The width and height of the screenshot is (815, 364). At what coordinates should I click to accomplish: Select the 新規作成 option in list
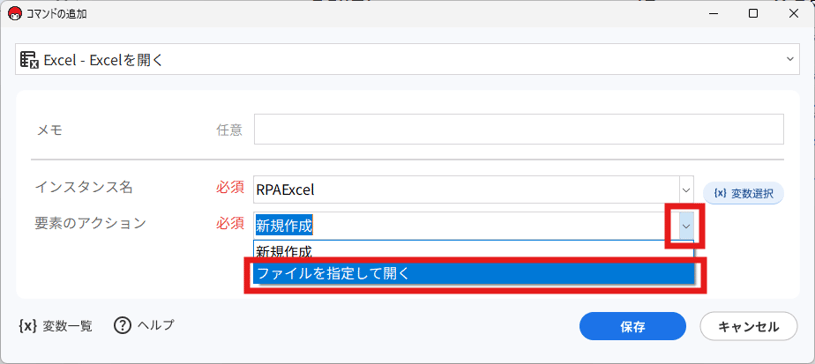click(x=473, y=252)
